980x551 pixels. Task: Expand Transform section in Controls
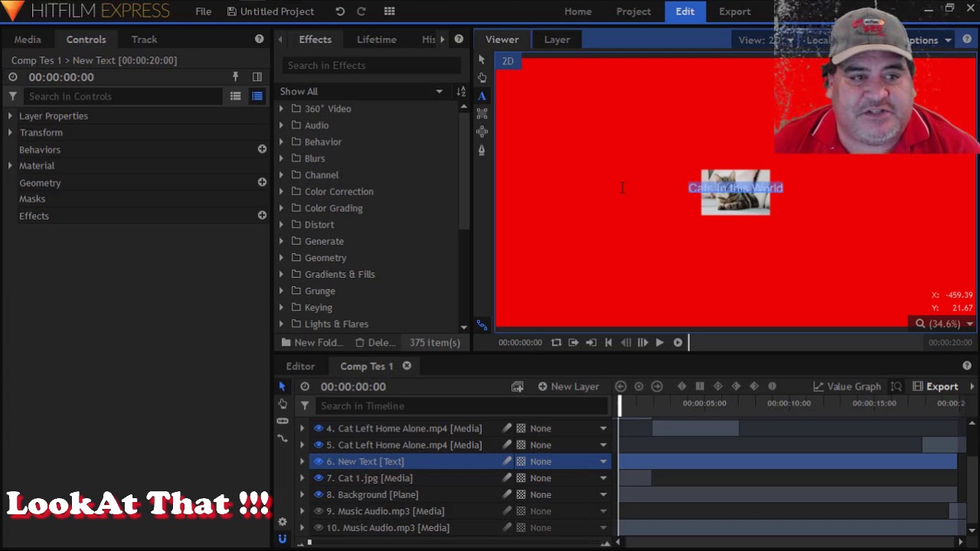tap(10, 132)
